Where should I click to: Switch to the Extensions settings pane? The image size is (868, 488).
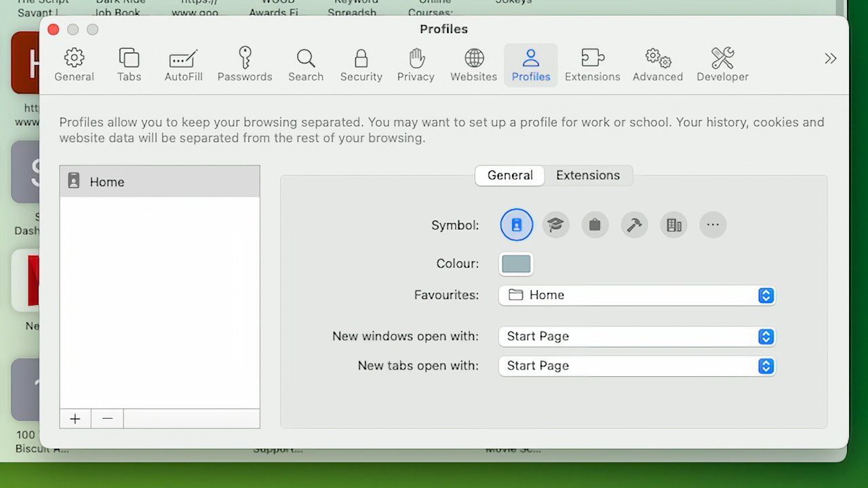coord(592,64)
